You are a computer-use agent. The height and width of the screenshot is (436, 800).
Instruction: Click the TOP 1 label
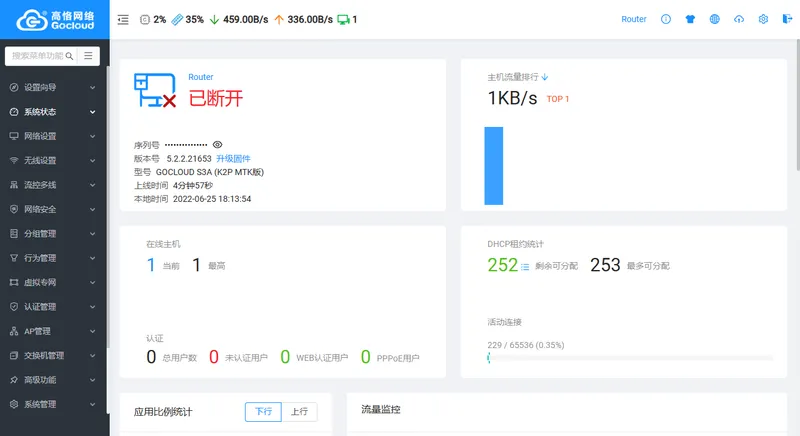[x=558, y=99]
